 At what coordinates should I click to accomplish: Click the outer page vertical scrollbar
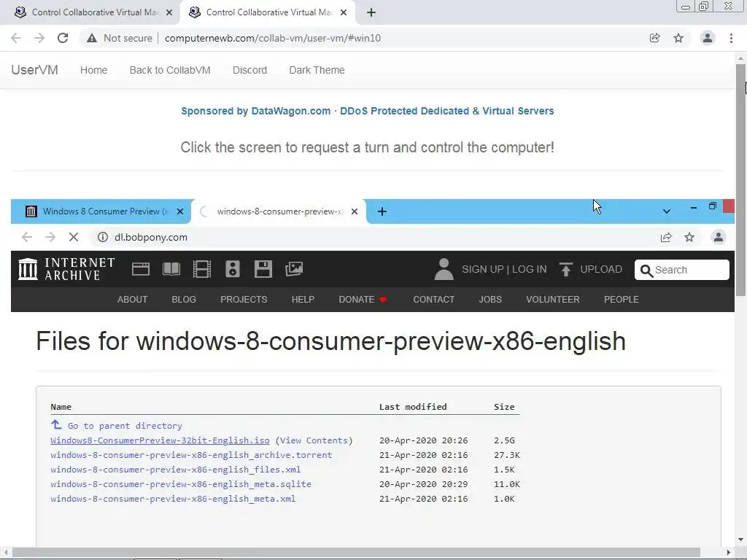[x=740, y=180]
